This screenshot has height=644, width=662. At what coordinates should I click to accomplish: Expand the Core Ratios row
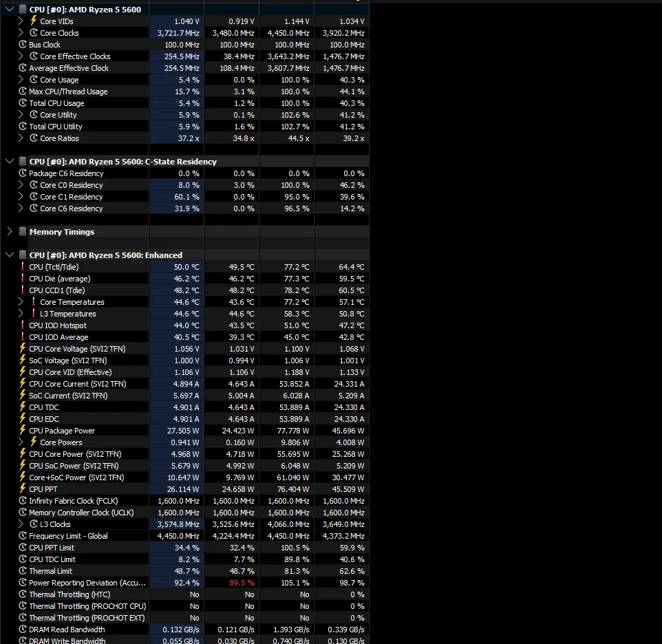(x=21, y=138)
